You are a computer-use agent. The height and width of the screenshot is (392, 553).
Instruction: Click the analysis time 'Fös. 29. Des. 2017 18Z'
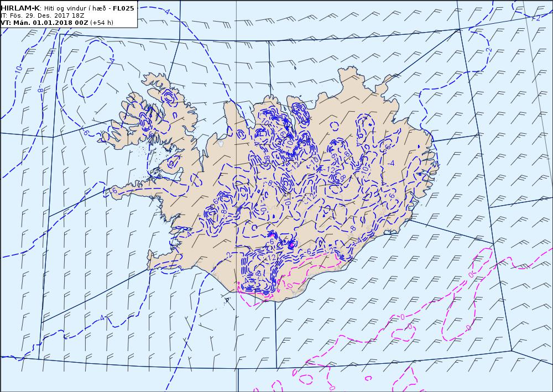tap(46, 15)
